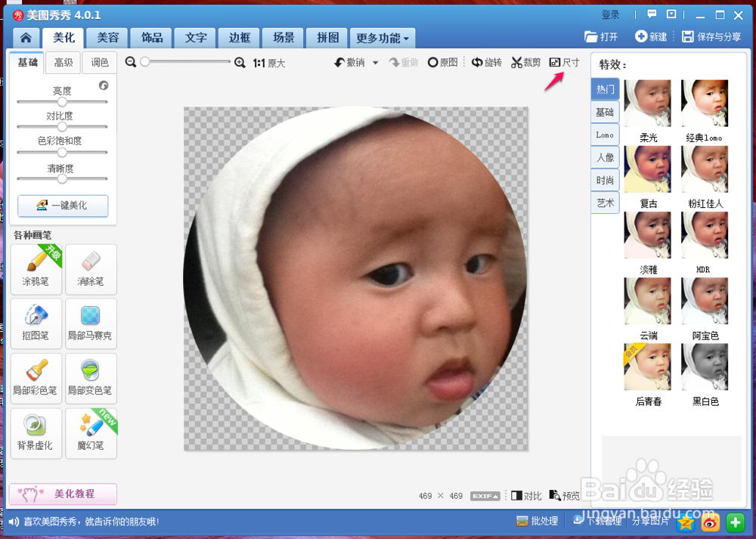Select the 魔幻笔 magic pen tool

(91, 433)
